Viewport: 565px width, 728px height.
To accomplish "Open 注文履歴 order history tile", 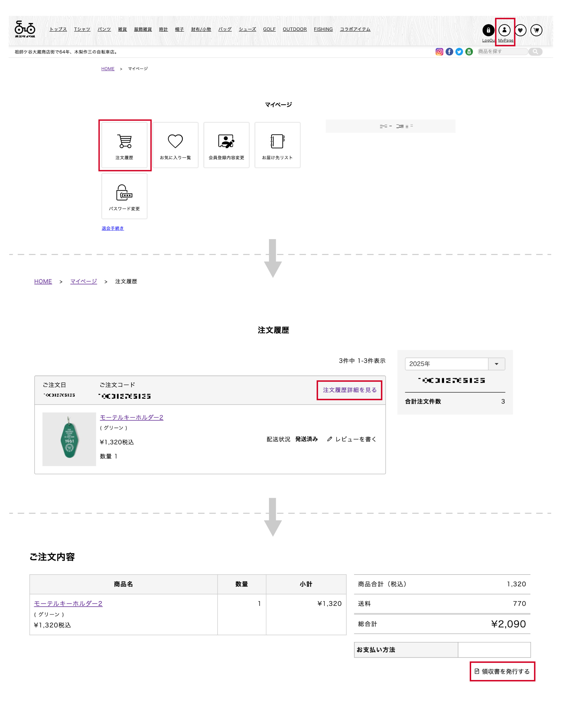I will [124, 145].
